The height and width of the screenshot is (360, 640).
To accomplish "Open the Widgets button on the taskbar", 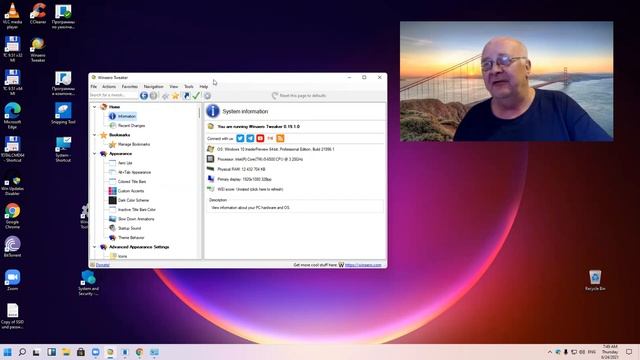I will pyautogui.click(x=51, y=352).
